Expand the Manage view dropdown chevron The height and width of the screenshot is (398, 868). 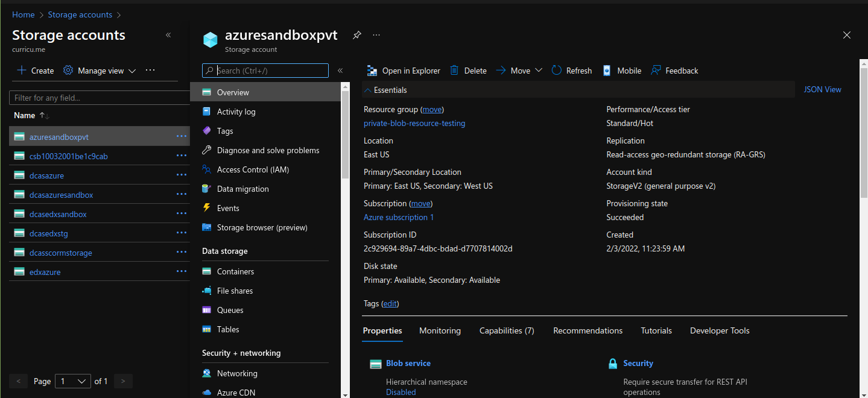click(x=132, y=71)
